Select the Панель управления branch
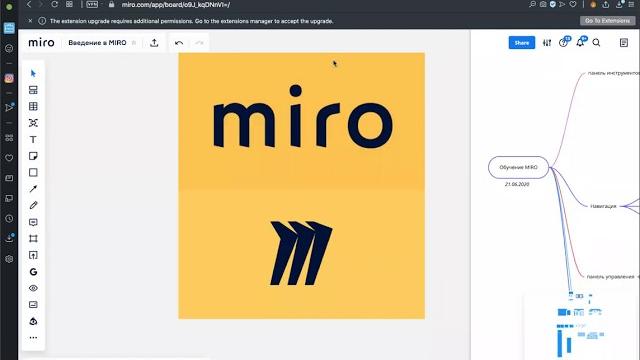This screenshot has width=640, height=360. click(x=611, y=277)
